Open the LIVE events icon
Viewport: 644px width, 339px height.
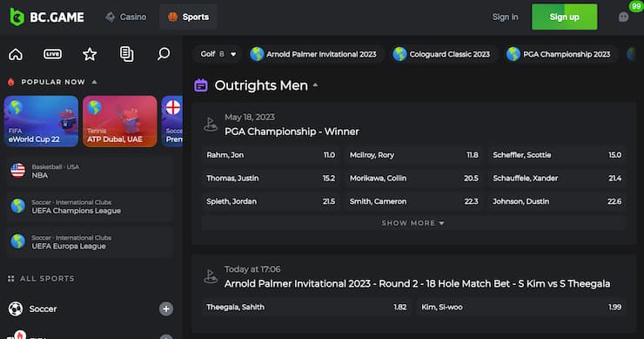tap(52, 54)
